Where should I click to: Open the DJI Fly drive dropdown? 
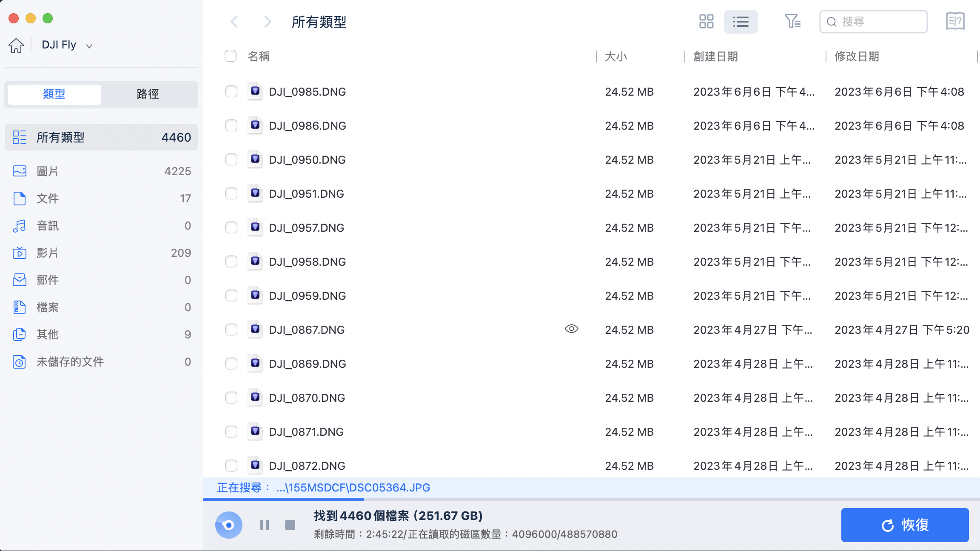tap(67, 45)
